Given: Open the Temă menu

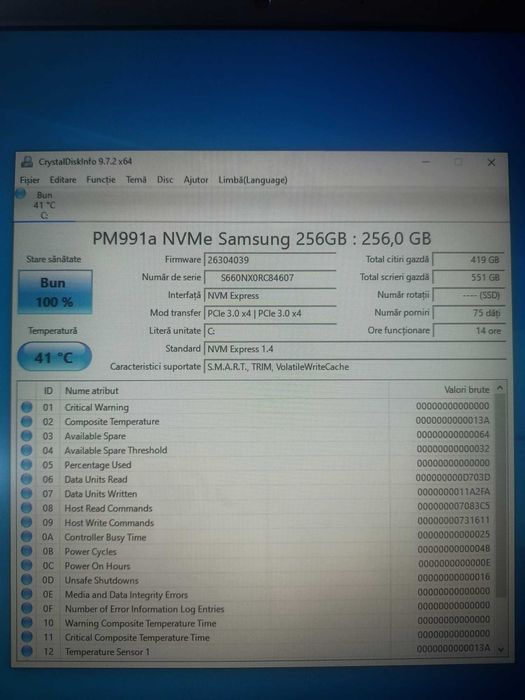Looking at the screenshot, I should [136, 180].
